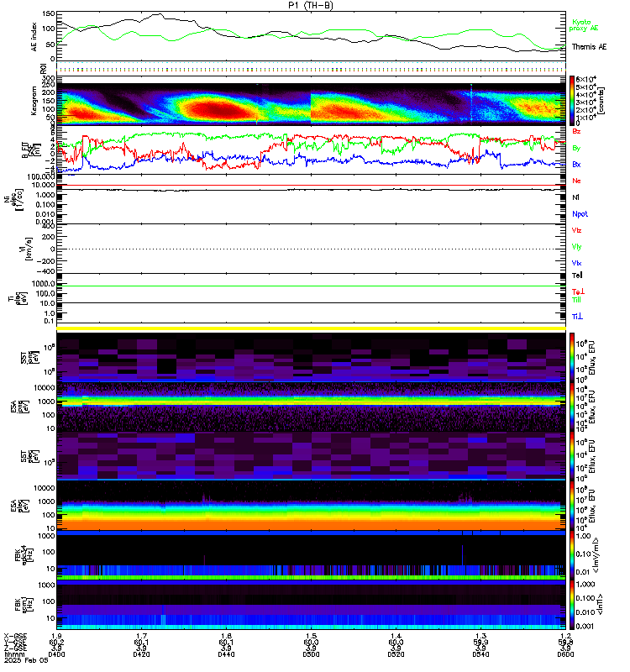The image size is (630, 672).
Task: Click the Vi km/s axis label
Action: click(x=29, y=249)
